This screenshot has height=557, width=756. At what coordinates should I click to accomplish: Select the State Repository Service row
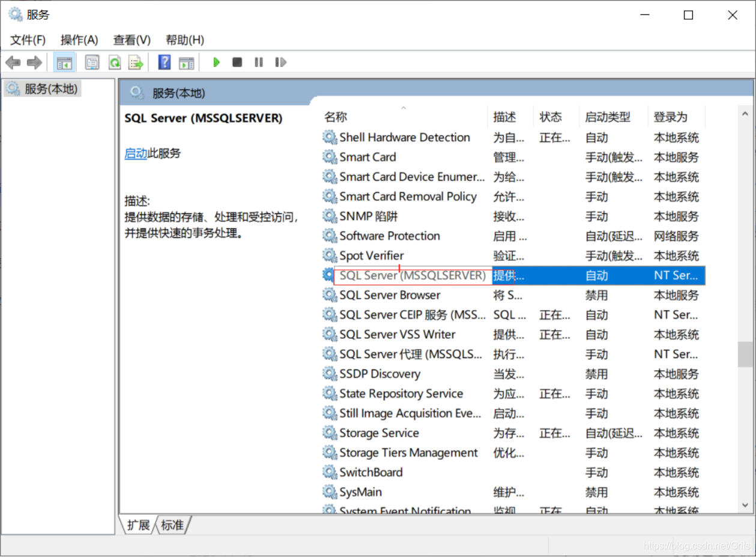click(x=513, y=394)
